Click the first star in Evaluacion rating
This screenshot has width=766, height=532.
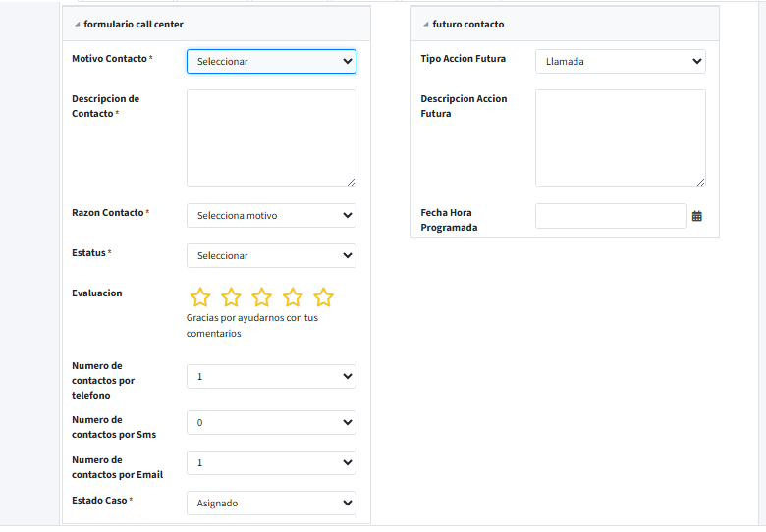(200, 297)
